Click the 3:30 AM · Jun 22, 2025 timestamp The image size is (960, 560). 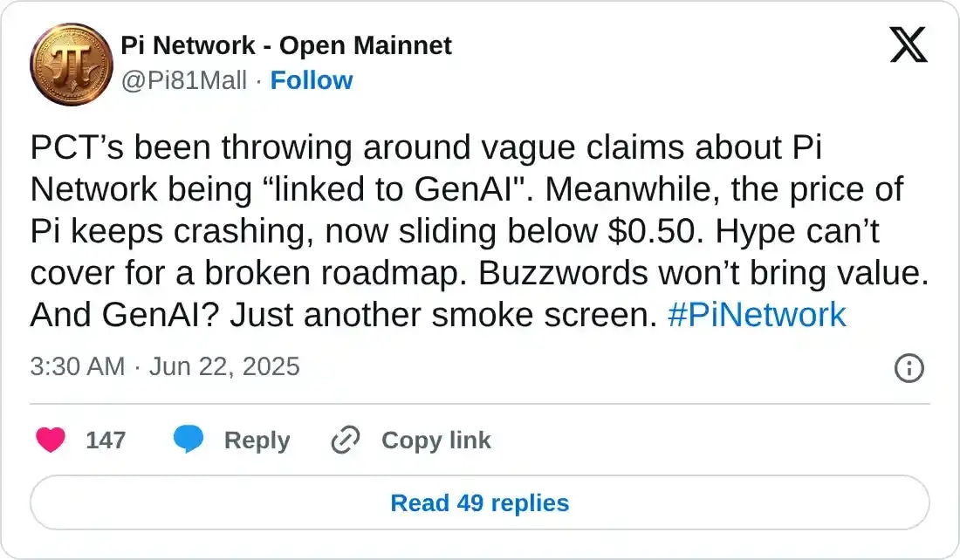click(x=165, y=366)
